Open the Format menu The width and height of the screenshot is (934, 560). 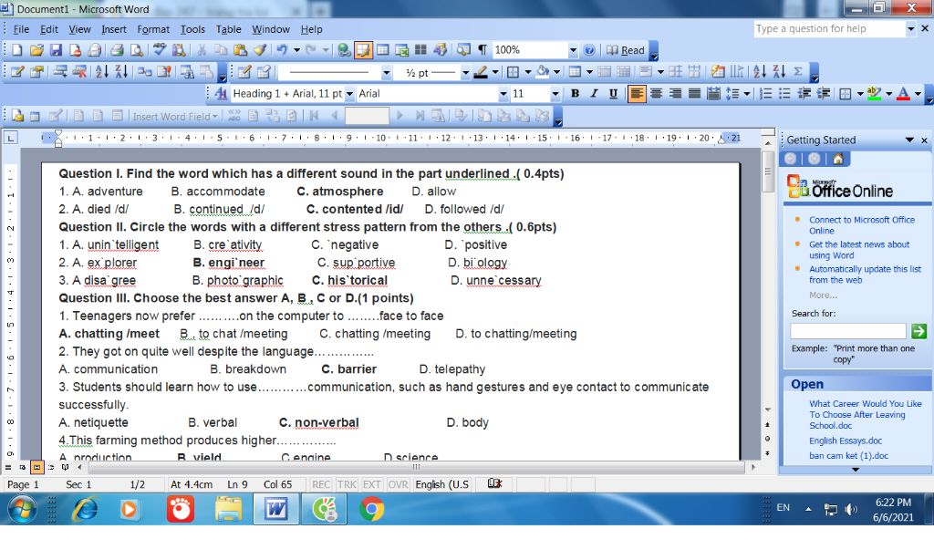[x=153, y=29]
